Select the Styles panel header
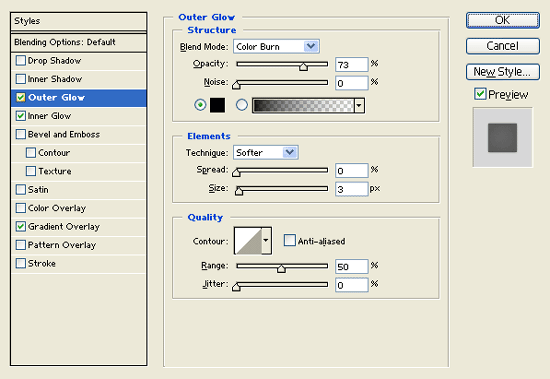This screenshot has width=550, height=379. pos(79,21)
